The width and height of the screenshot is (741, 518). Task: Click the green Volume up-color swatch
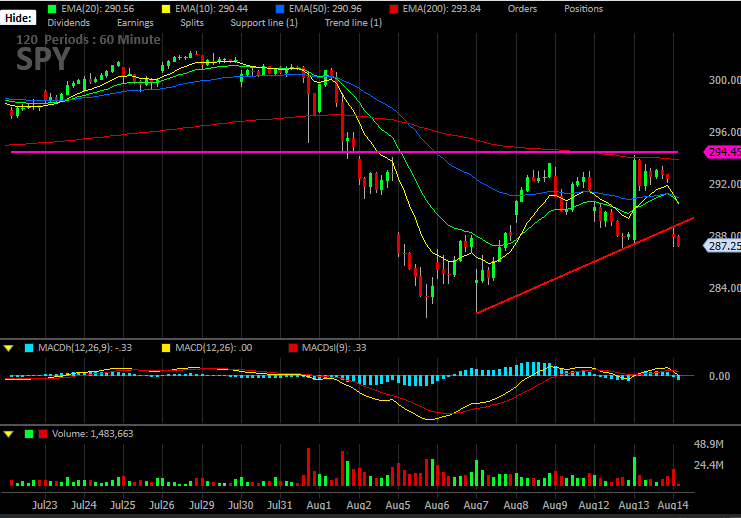point(29,434)
